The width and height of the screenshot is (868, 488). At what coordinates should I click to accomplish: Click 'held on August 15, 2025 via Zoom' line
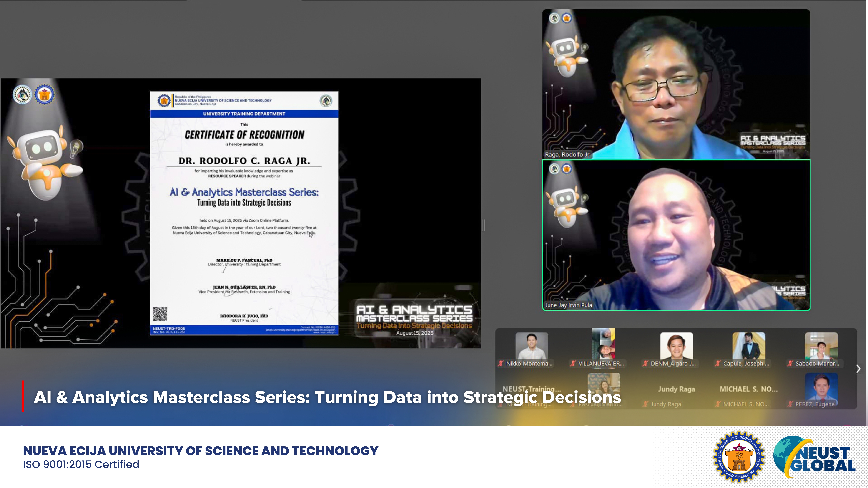(244, 221)
